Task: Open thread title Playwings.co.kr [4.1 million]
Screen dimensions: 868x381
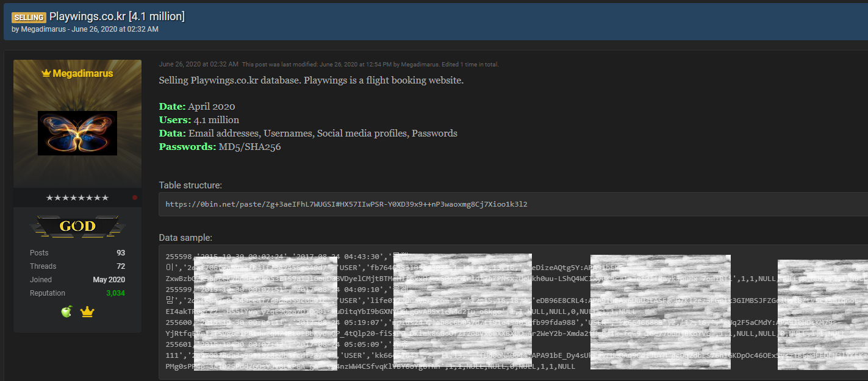Action: [117, 16]
